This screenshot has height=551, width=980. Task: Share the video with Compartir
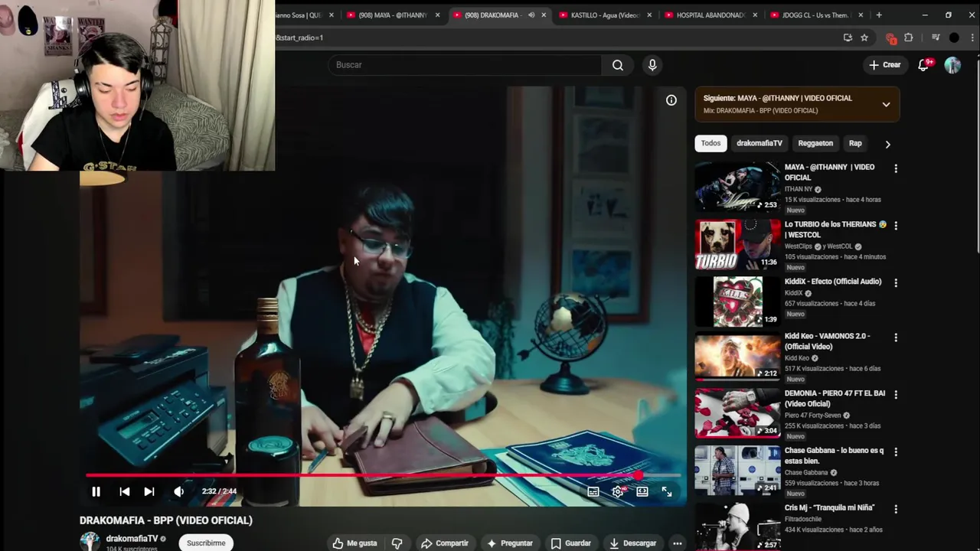pyautogui.click(x=445, y=543)
